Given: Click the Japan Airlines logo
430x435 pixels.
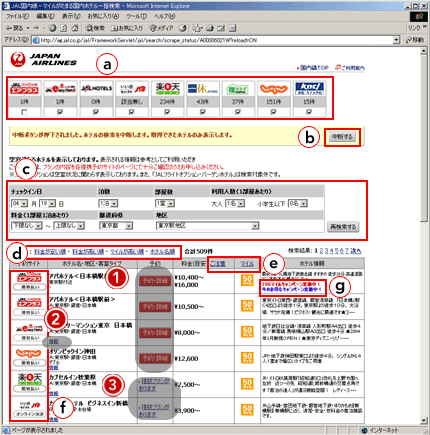Looking at the screenshot, I should pos(43,59).
